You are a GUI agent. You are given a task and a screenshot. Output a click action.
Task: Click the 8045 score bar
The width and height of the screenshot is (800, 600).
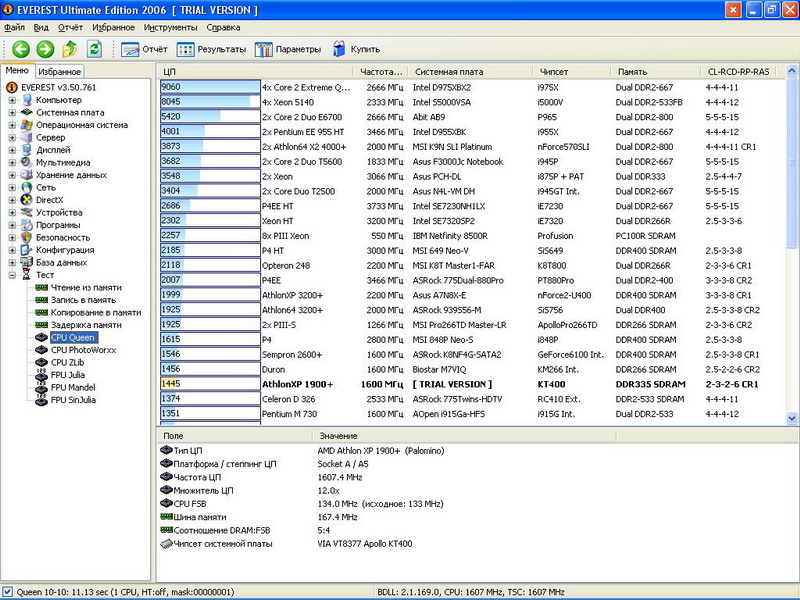(x=210, y=102)
